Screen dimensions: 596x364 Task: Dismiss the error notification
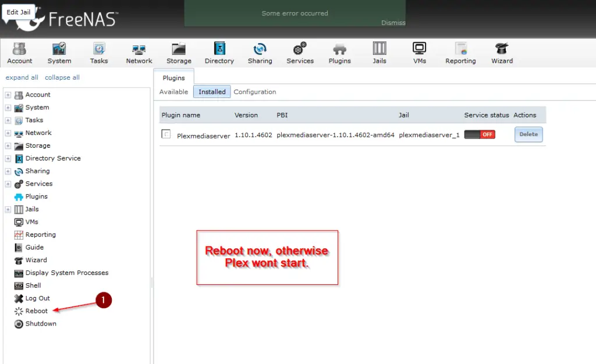(x=393, y=23)
